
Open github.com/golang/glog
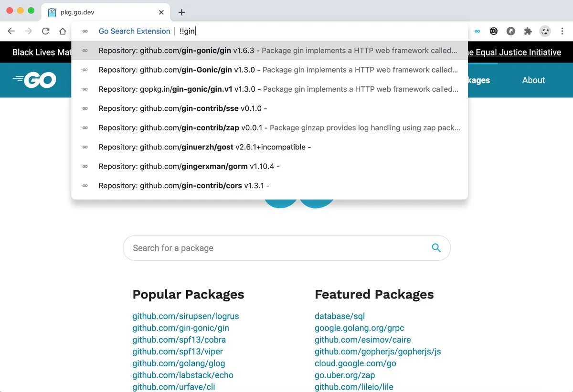(x=179, y=363)
